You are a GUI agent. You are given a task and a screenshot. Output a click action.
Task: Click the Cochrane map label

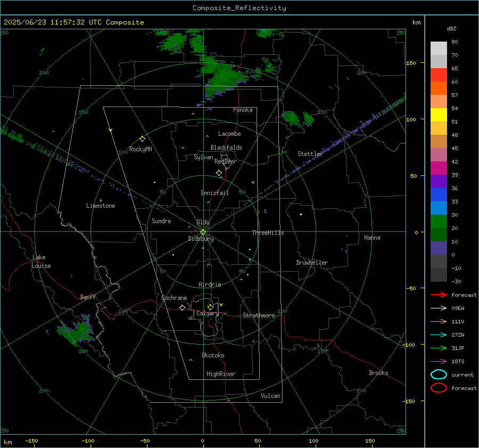pos(174,298)
